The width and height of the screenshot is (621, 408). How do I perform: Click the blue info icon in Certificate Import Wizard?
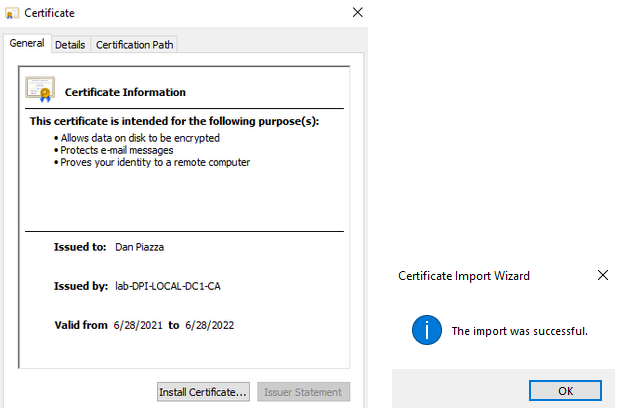[427, 330]
